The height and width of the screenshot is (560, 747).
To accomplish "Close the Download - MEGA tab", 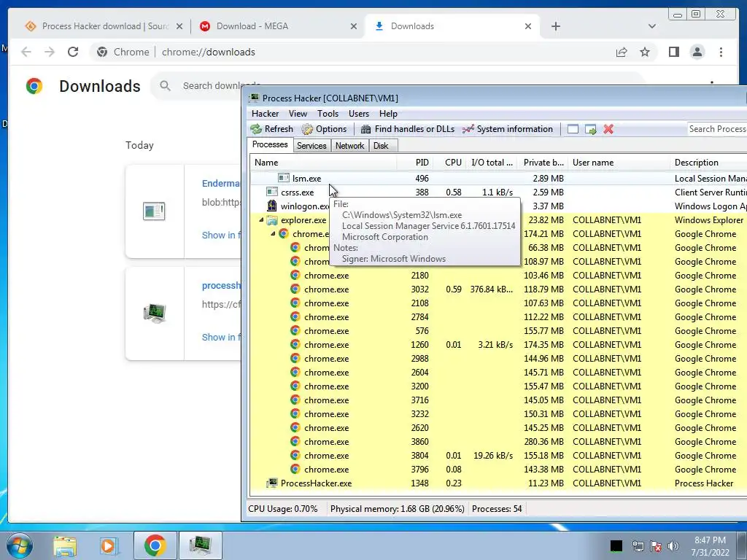I will click(354, 26).
